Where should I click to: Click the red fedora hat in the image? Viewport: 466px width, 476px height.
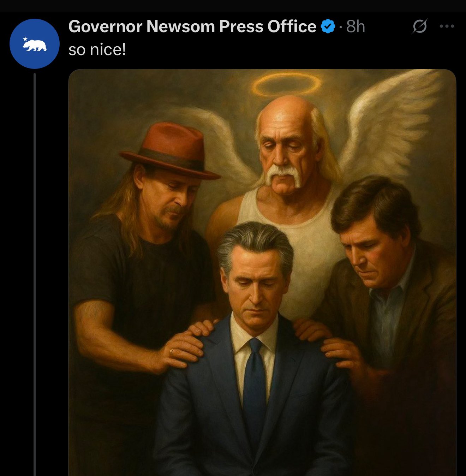170,149
